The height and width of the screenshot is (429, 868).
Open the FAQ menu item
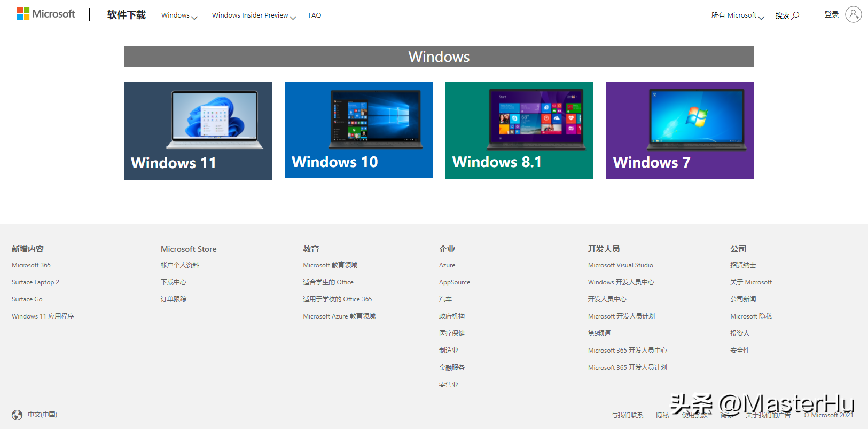(315, 15)
